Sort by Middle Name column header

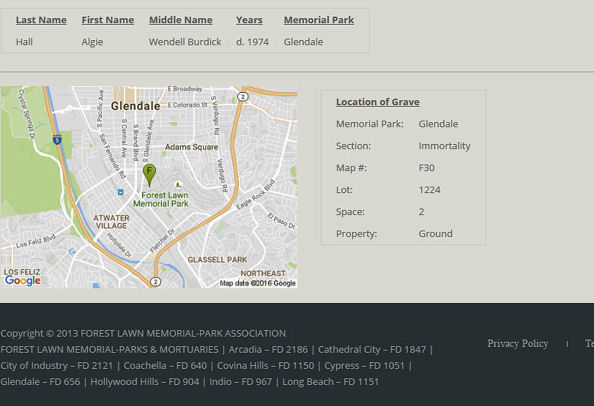click(181, 20)
